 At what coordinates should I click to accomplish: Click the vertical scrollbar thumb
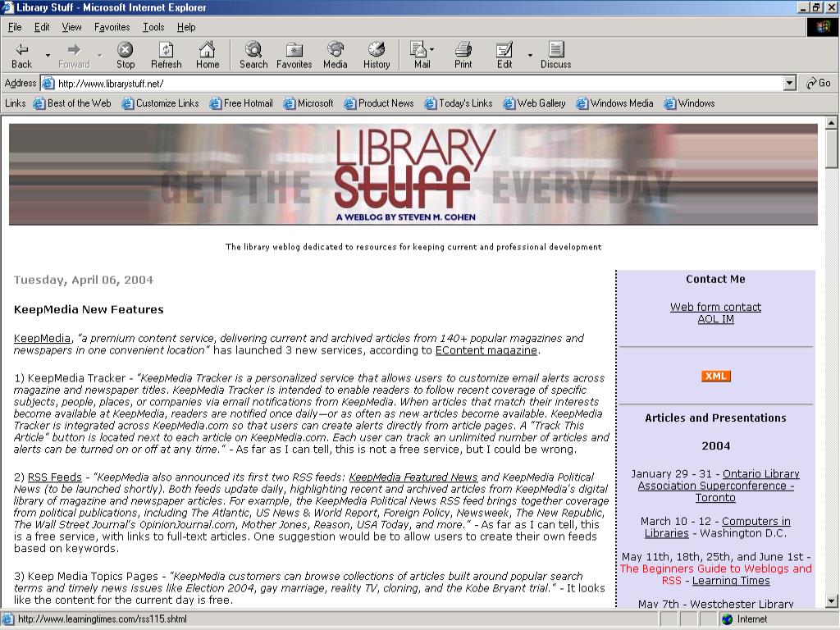coord(832,149)
